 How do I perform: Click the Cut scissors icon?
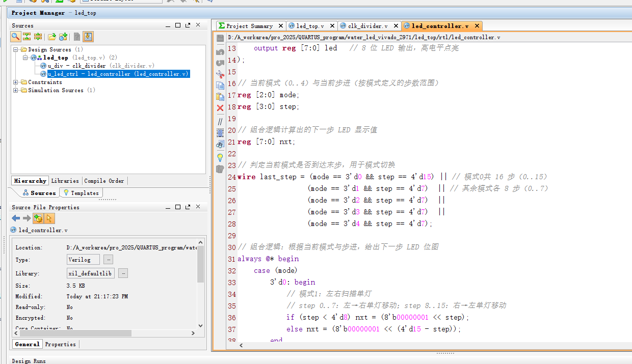click(x=220, y=74)
